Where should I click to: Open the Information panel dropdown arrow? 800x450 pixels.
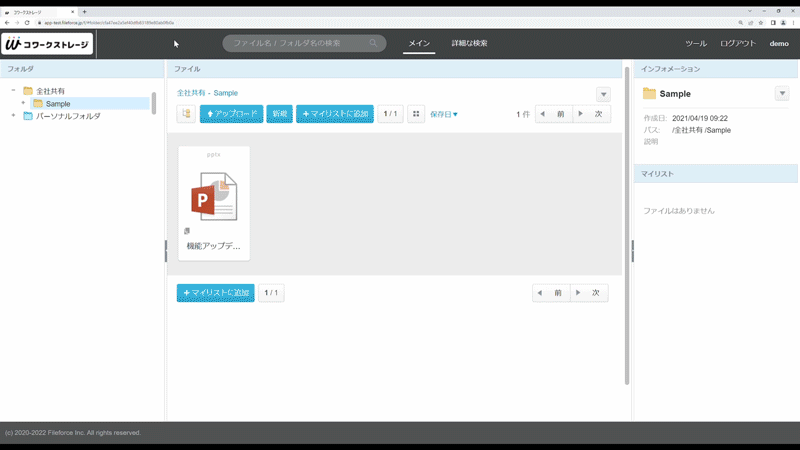[781, 94]
